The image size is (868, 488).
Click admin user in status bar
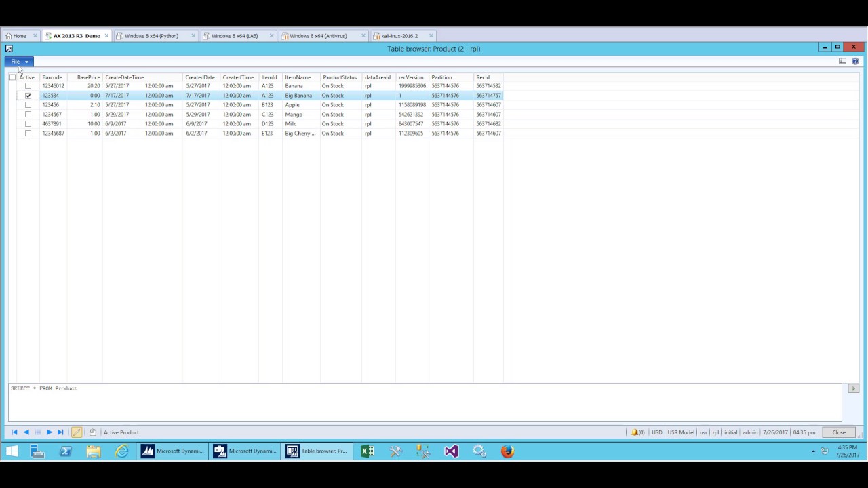(750, 432)
